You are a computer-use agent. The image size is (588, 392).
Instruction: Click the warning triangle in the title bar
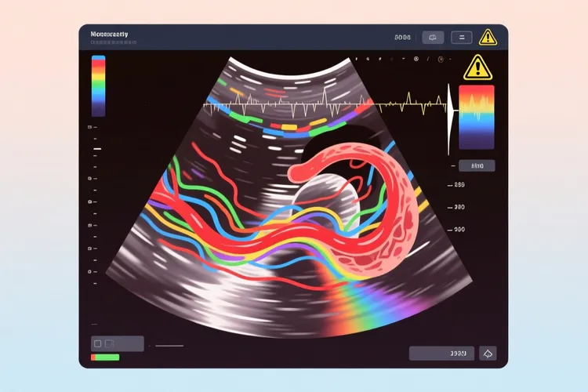click(x=488, y=37)
